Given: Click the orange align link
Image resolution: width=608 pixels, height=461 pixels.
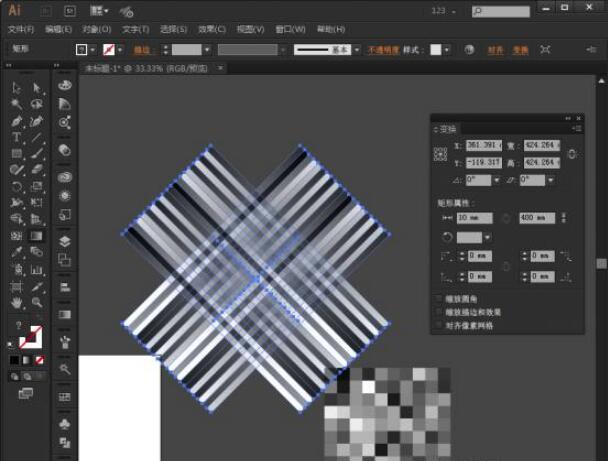Looking at the screenshot, I should click(x=495, y=50).
